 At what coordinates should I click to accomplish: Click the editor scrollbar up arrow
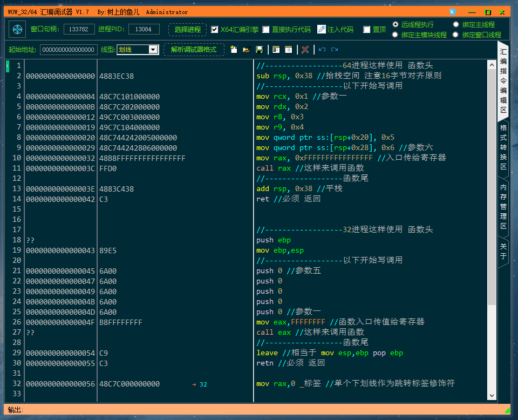(x=492, y=65)
